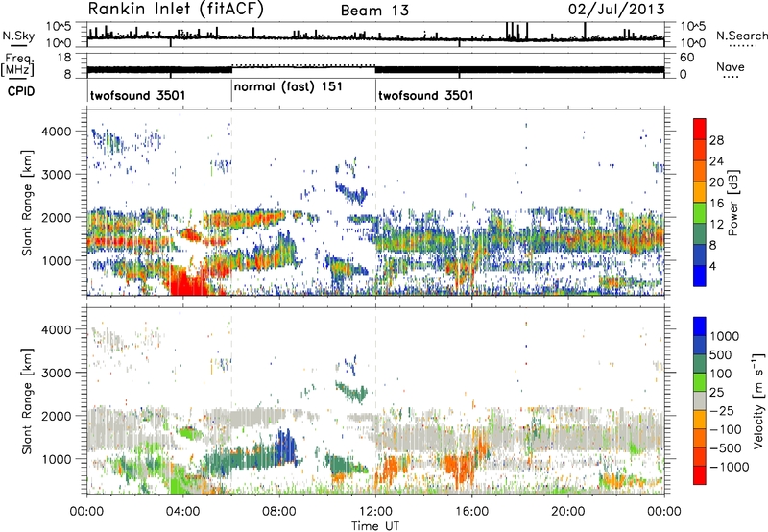The image size is (768, 532).
Task: Click the 'Nave' legend label
Action: pos(731,67)
